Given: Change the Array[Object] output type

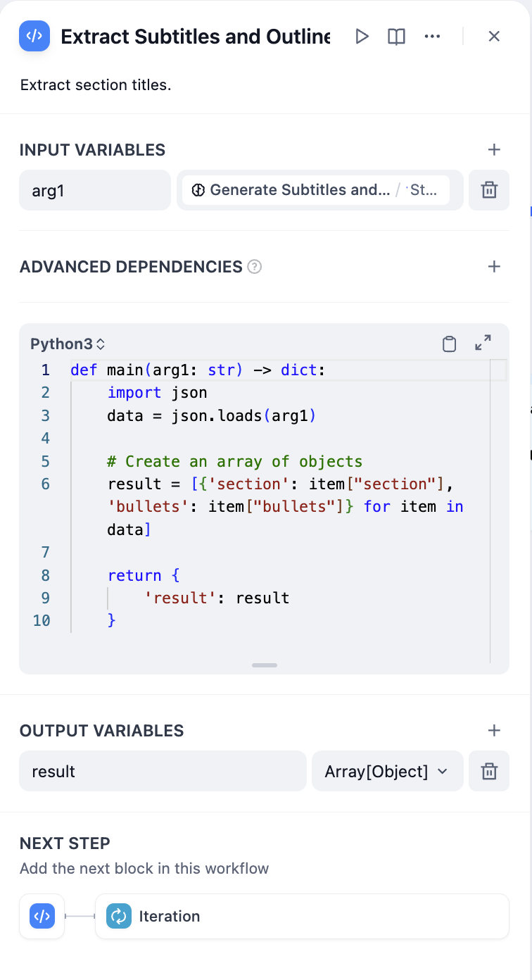Looking at the screenshot, I should coord(386,772).
